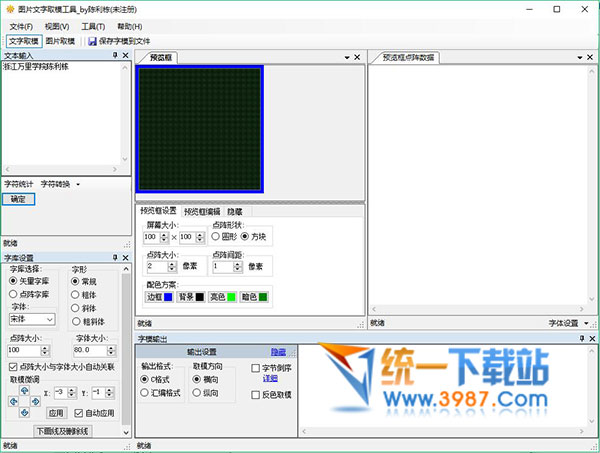
Task: Click the save icon for 保存字模到文件
Action: (x=92, y=42)
